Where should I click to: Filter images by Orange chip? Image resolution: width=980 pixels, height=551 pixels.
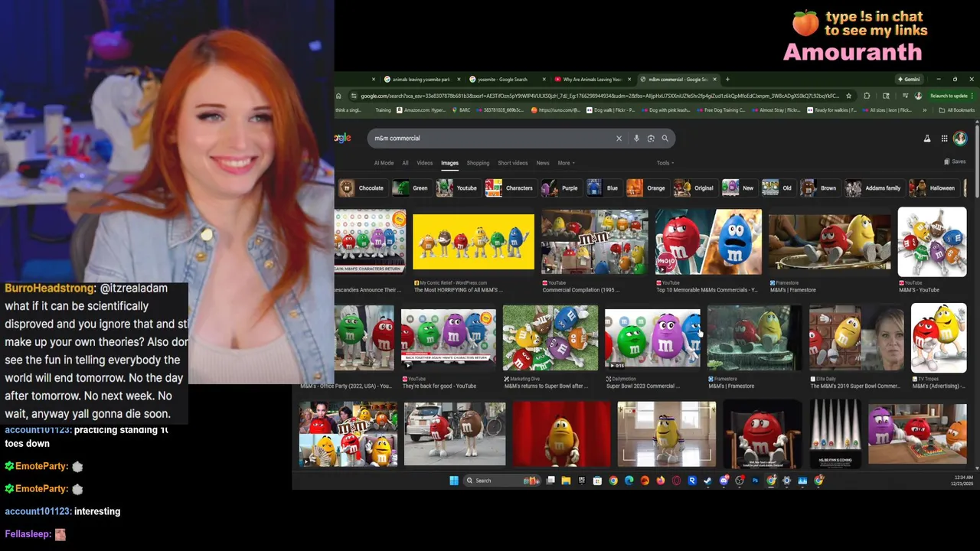tap(647, 188)
